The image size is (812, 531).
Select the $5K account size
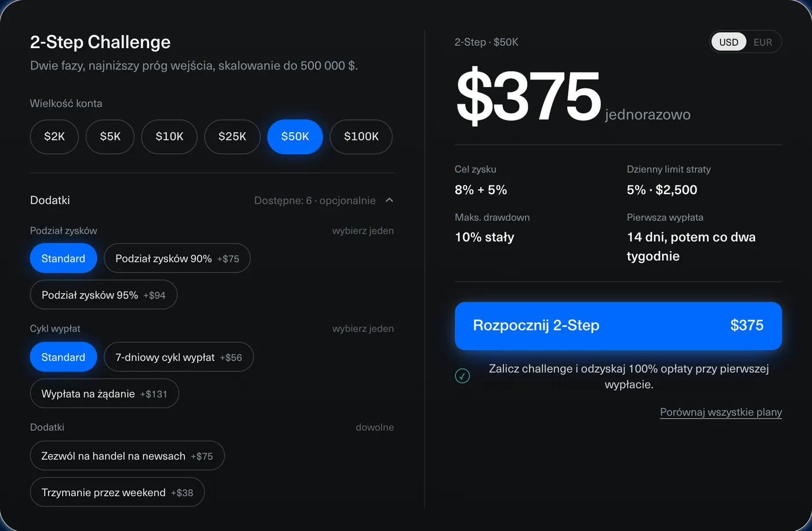[x=110, y=137]
